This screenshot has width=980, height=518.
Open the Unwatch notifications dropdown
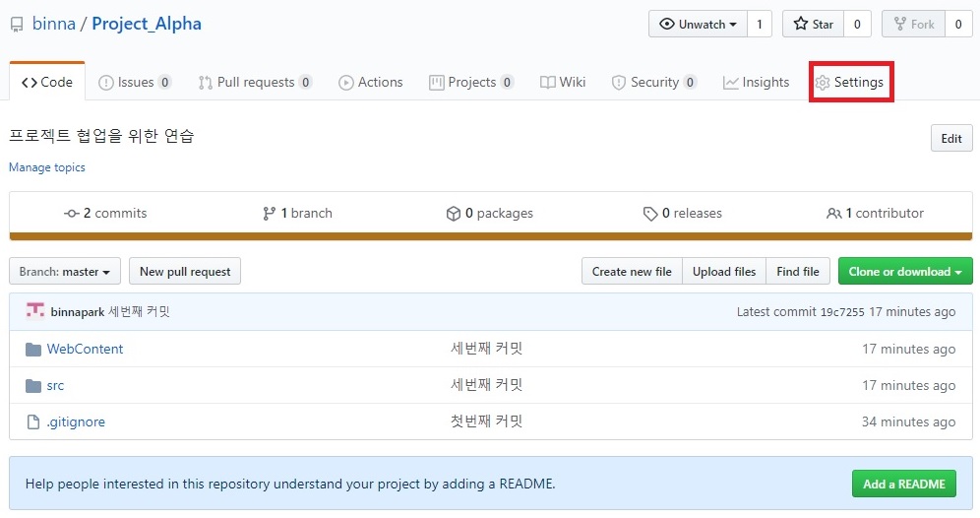click(698, 24)
